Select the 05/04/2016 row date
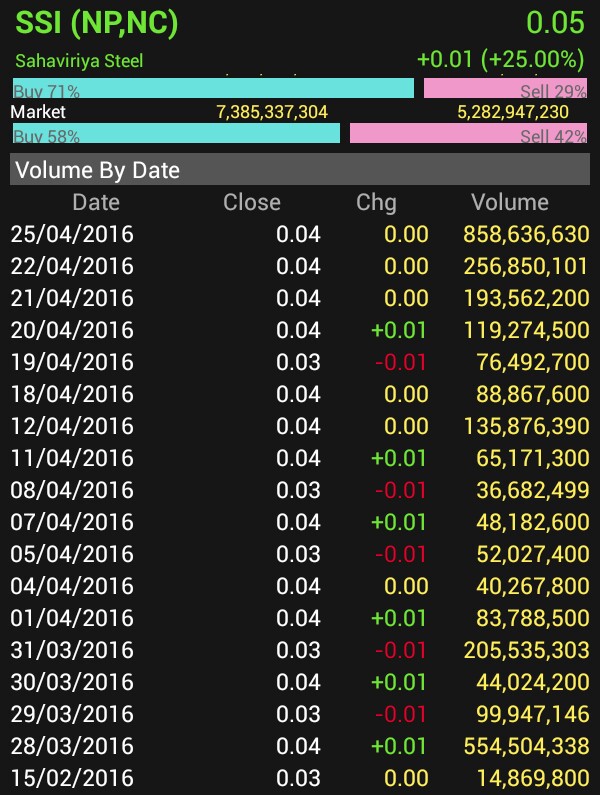The width and height of the screenshot is (600, 795). 72,554
